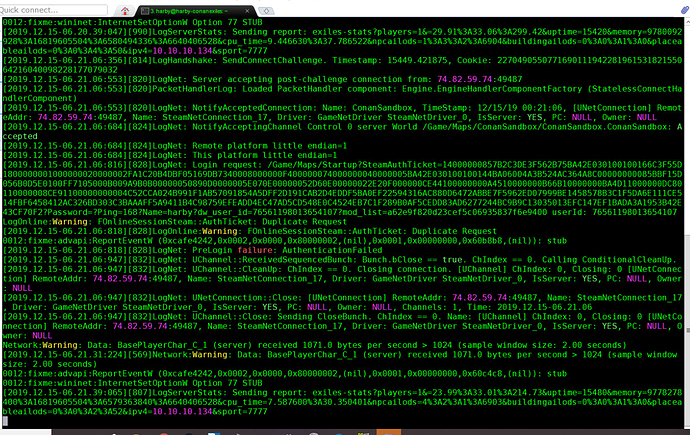
Task: Click 'UNetConnection::Close' log text
Action: point(247,298)
